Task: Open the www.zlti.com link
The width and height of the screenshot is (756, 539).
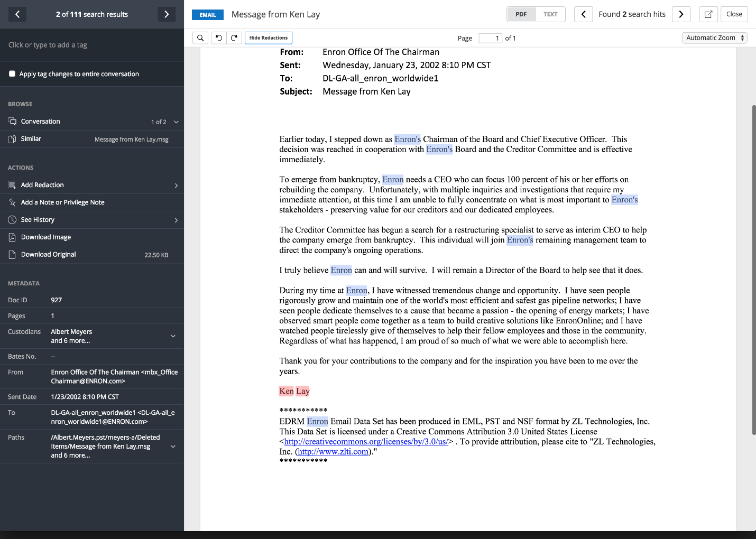Action: click(333, 452)
